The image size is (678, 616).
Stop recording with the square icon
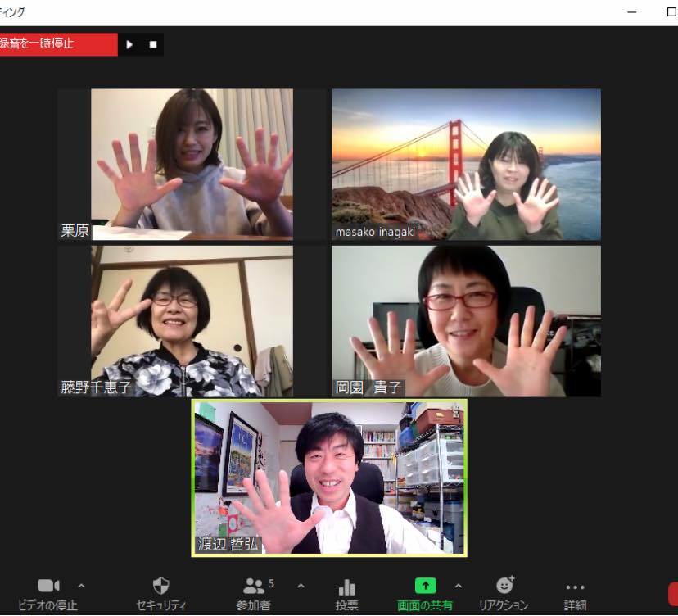[152, 44]
